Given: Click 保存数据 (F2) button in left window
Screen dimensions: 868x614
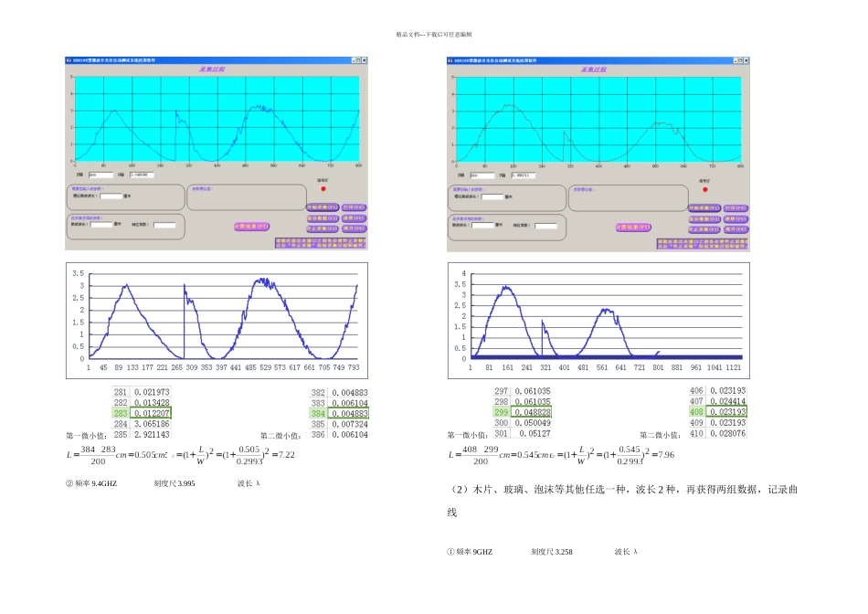Looking at the screenshot, I should (323, 218).
